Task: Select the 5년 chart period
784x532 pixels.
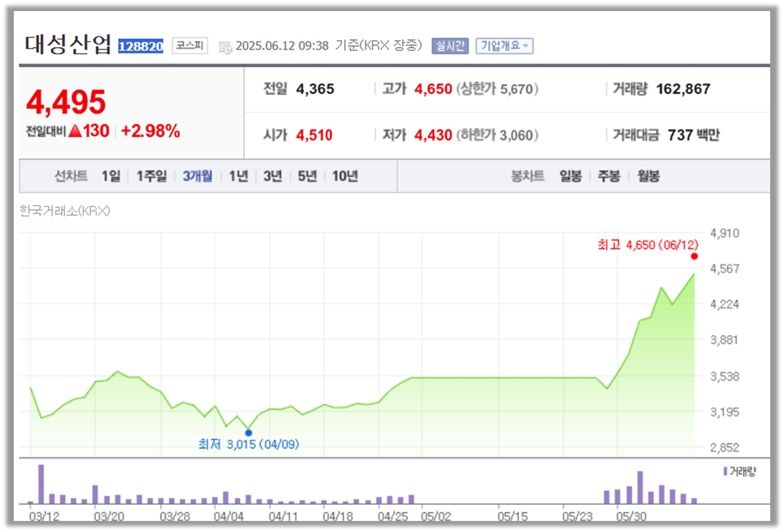Action: coord(307,176)
